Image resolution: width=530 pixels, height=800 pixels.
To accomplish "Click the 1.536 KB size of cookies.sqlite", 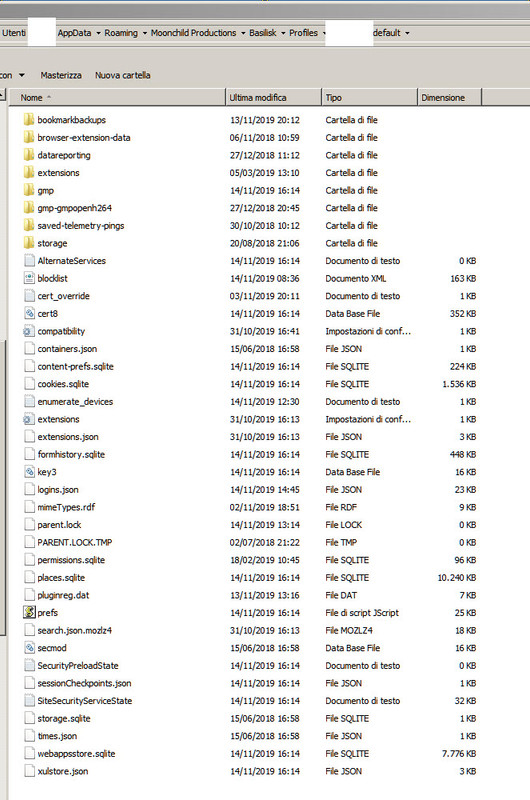I will point(459,384).
